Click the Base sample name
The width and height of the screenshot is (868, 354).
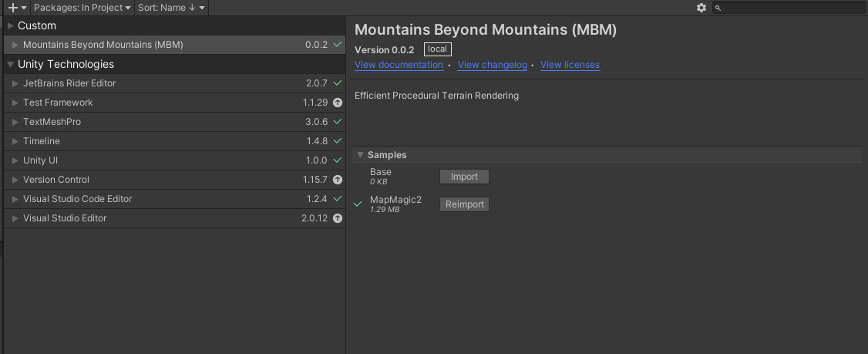tap(381, 172)
